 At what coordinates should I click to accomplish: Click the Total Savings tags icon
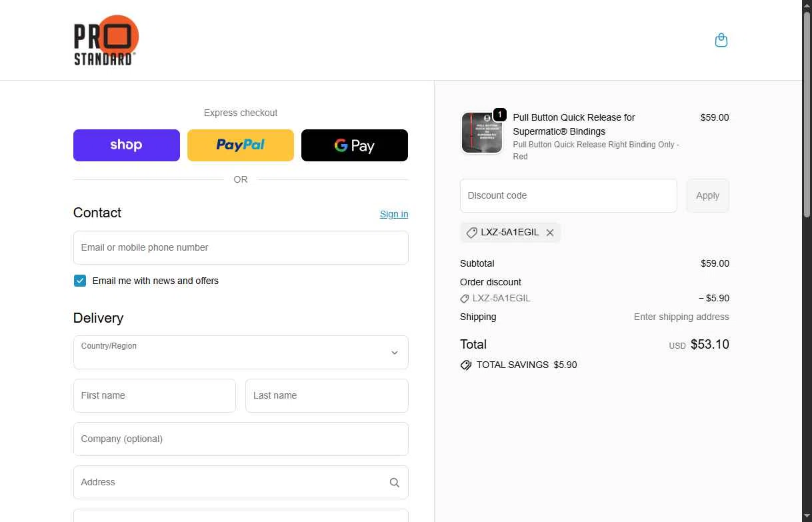[466, 365]
